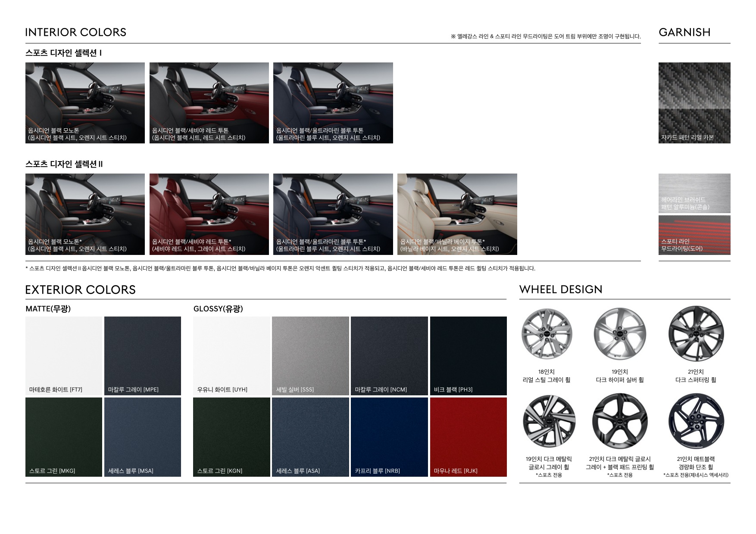The width and height of the screenshot is (756, 534).
Task: Click the 비크 블랙 [PH3] swatch
Action: pos(468,356)
